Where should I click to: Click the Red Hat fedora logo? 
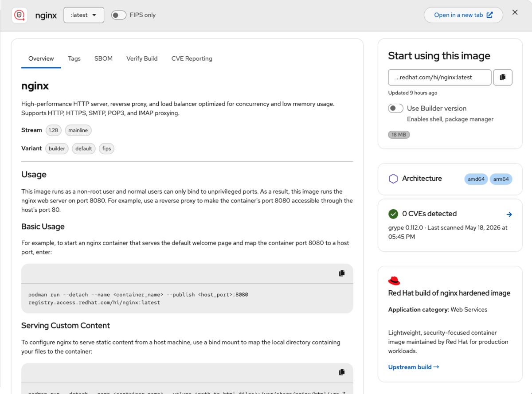coord(394,281)
